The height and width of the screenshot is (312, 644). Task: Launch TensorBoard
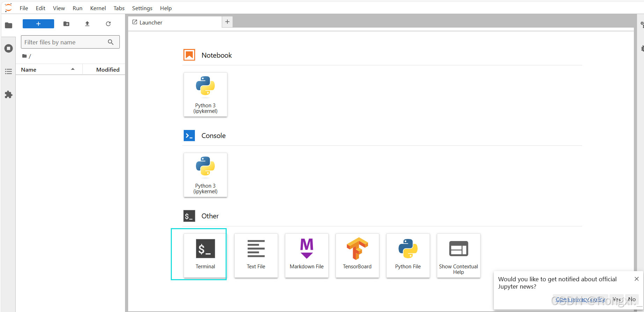point(357,255)
